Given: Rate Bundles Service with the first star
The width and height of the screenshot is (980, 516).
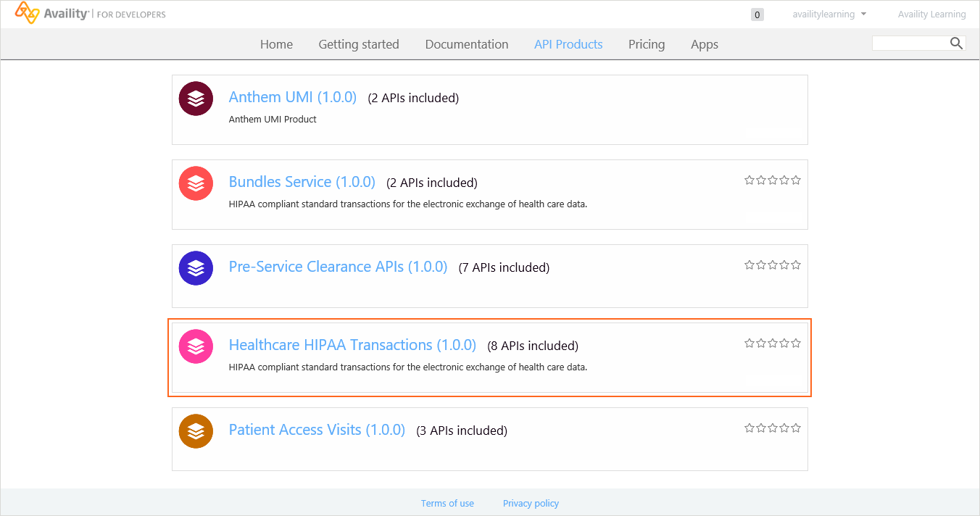Looking at the screenshot, I should click(749, 180).
